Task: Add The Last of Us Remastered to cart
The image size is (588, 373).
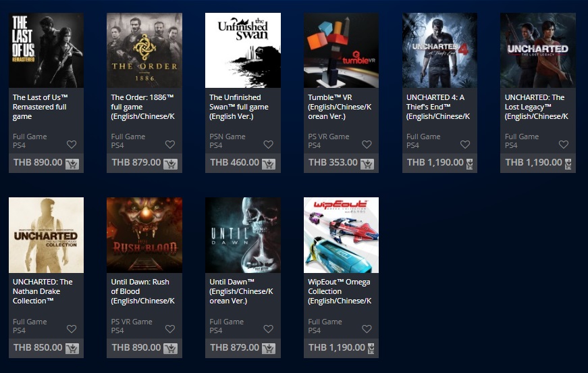Action: click(72, 164)
